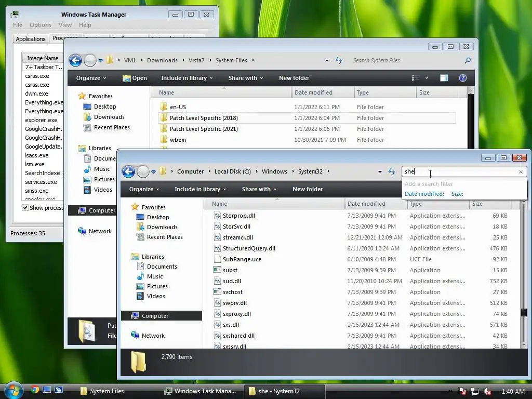Image resolution: width=532 pixels, height=399 pixels.
Task: Click New folder in System Files toolbar
Action: click(x=294, y=78)
